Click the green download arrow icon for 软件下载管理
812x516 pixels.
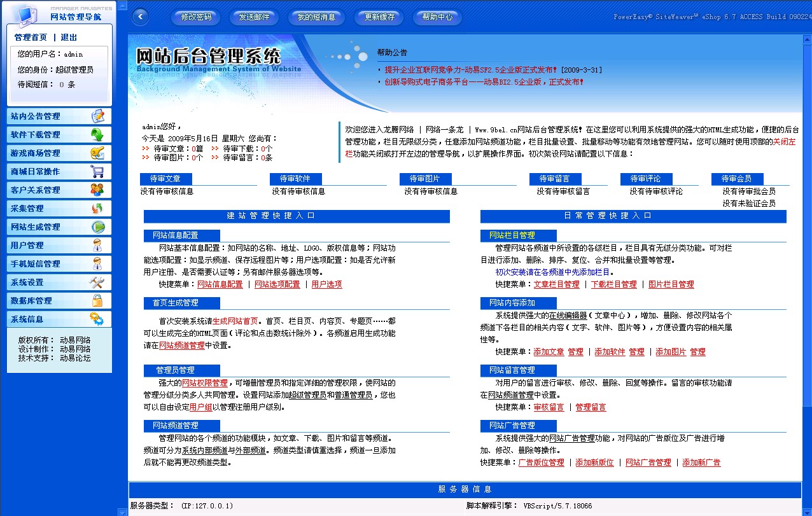coord(97,135)
